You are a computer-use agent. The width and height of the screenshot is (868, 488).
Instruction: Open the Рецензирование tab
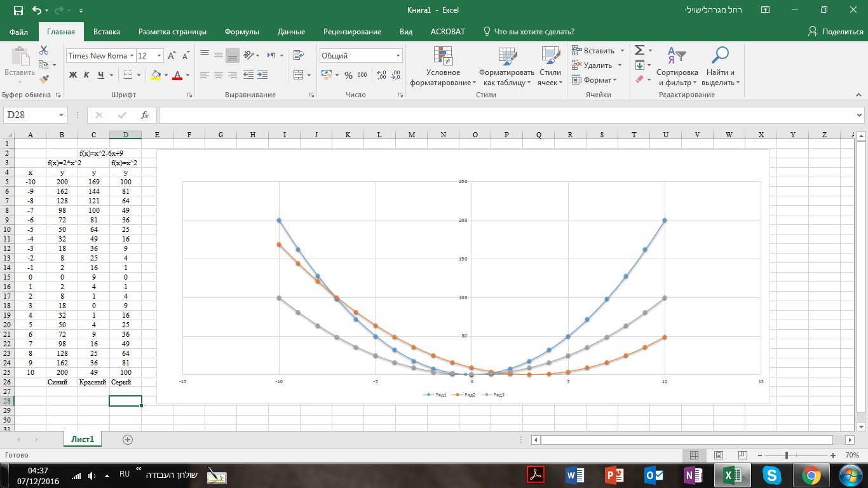click(x=353, y=32)
